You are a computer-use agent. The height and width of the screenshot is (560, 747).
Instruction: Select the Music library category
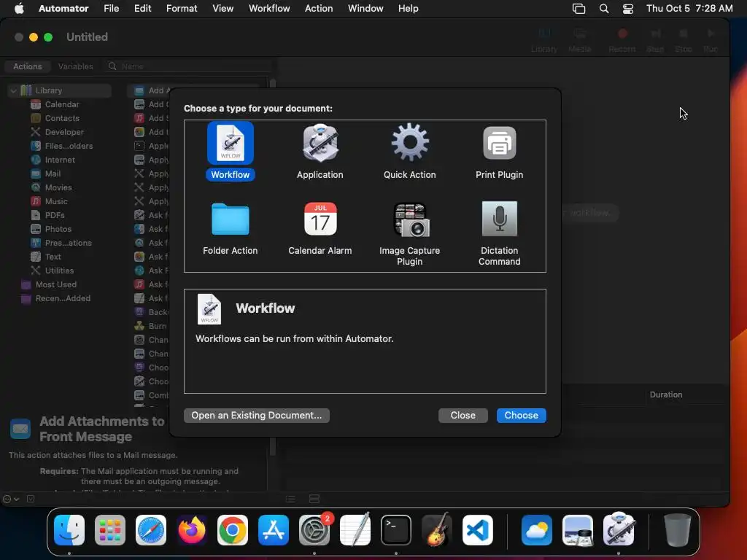[56, 201]
